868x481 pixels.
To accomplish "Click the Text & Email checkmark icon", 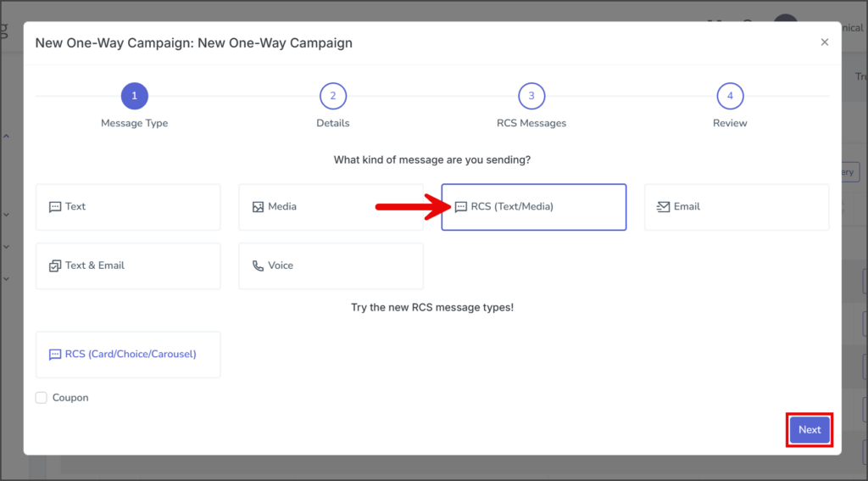I will pos(55,266).
